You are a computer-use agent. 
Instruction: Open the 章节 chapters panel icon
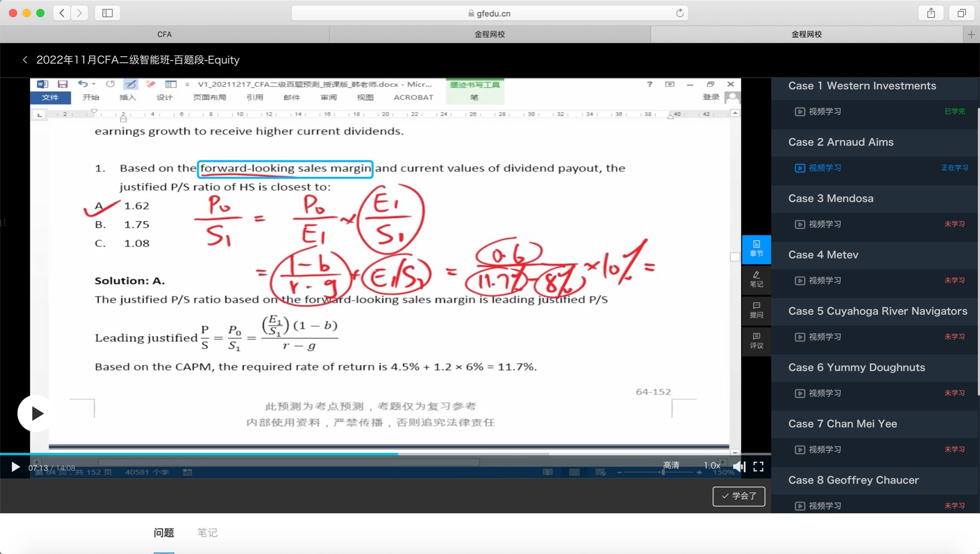point(756,249)
